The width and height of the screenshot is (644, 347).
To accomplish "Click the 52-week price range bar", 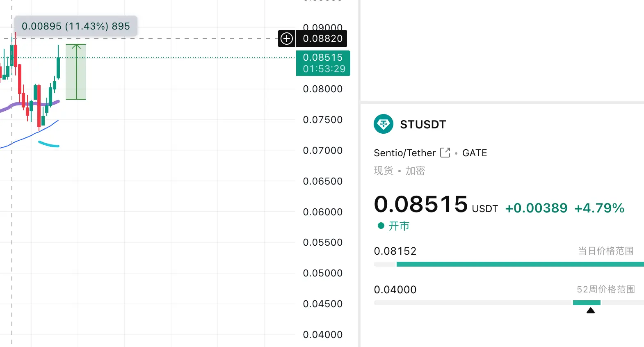I will [509, 303].
